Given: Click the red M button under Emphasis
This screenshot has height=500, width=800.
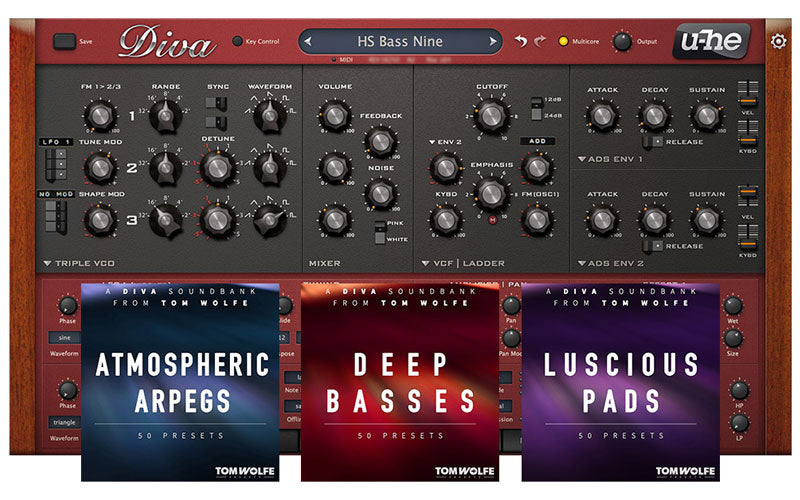Looking at the screenshot, I should [492, 220].
